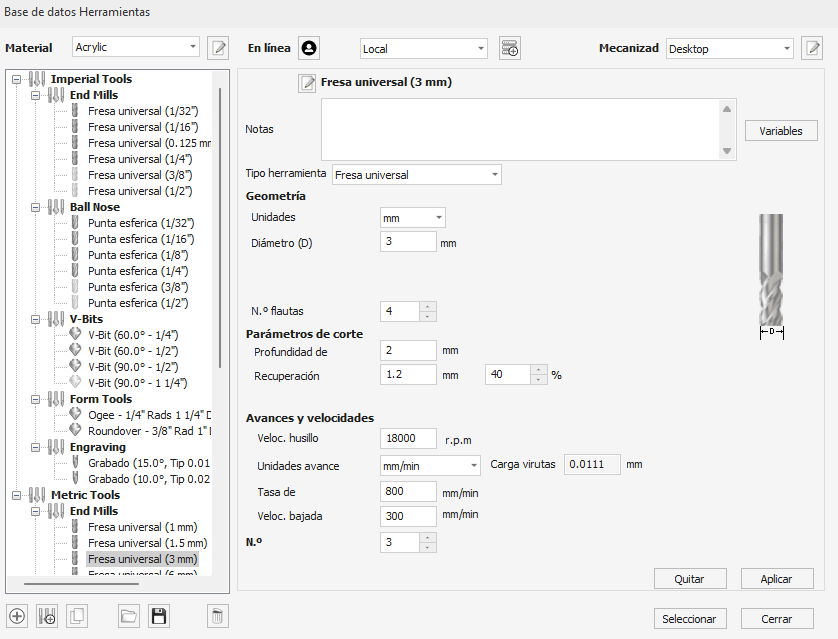Click the add tool group icon
The image size is (838, 639).
(x=47, y=617)
